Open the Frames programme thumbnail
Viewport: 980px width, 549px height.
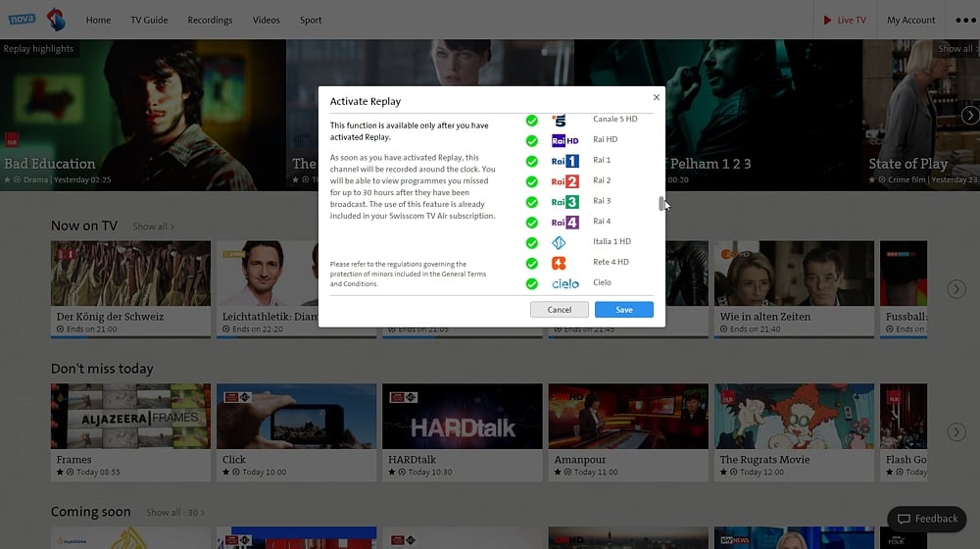130,417
